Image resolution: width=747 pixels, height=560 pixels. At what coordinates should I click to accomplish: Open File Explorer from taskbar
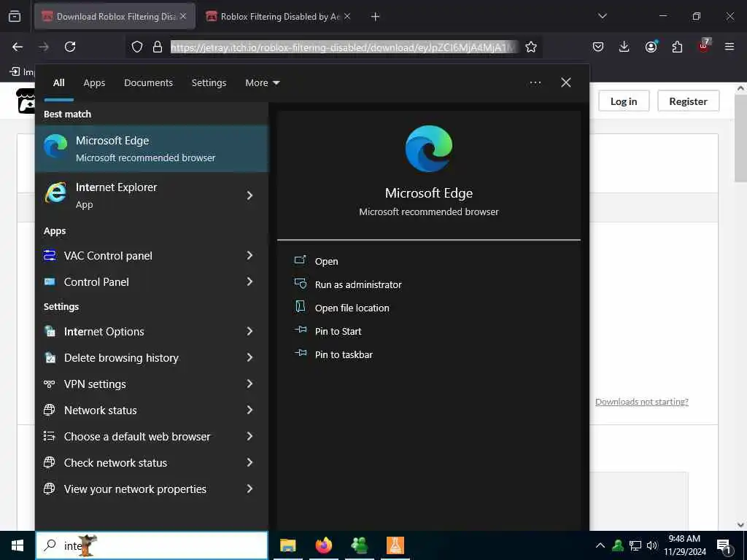(x=287, y=545)
